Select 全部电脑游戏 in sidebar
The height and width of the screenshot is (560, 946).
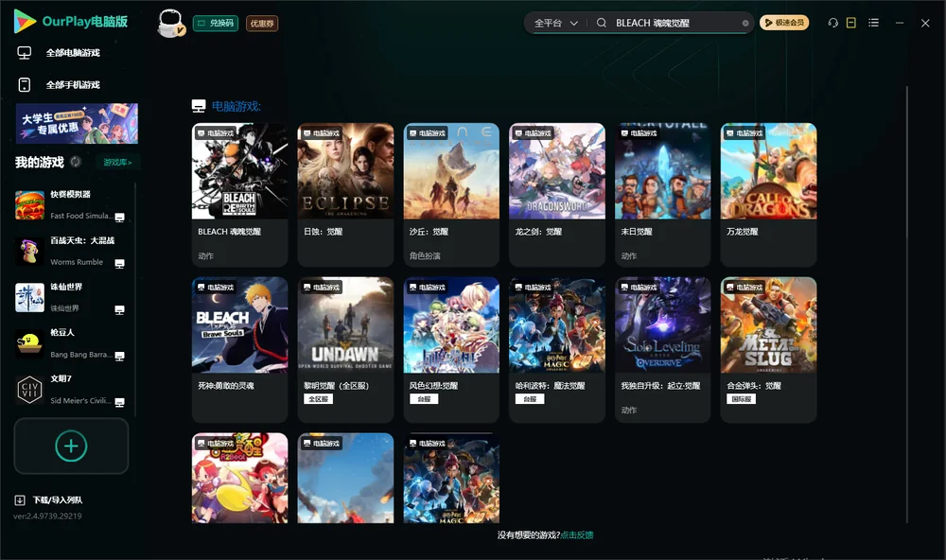pos(73,53)
